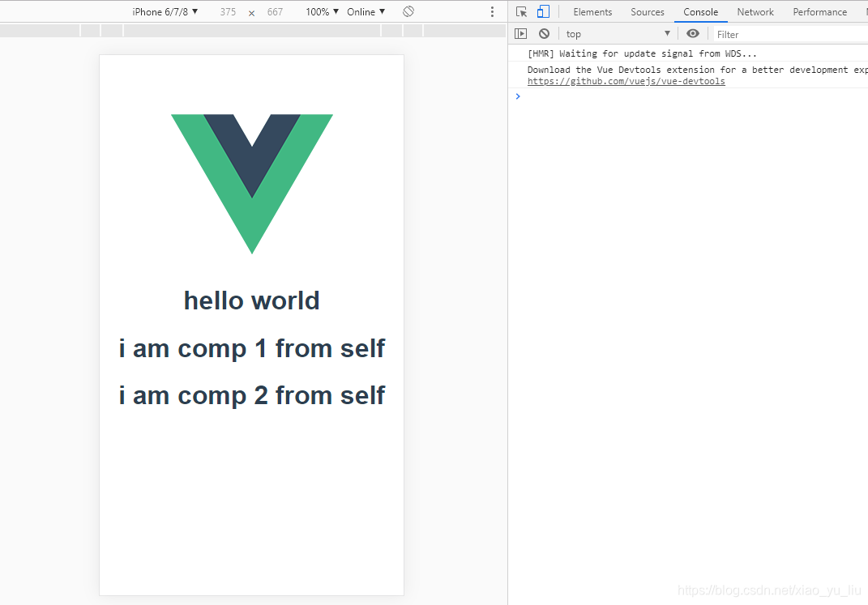This screenshot has width=868, height=605.
Task: Click the rotate viewport icon
Action: pyautogui.click(x=408, y=11)
